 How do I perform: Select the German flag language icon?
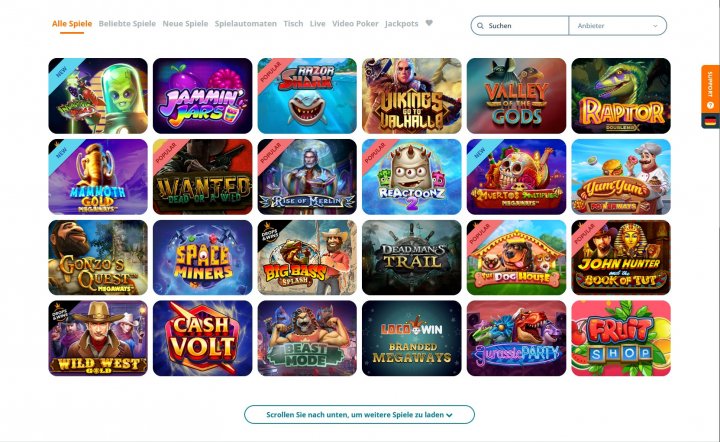(710, 121)
